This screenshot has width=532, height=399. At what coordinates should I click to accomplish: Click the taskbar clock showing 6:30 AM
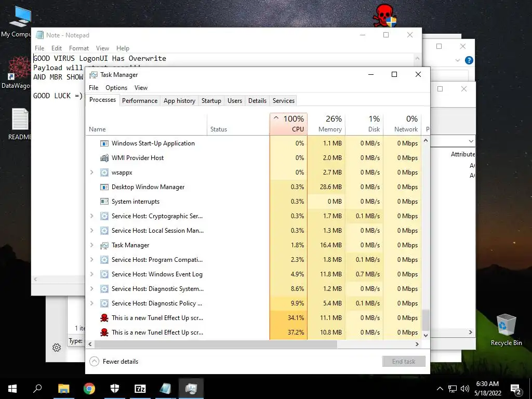(x=487, y=389)
